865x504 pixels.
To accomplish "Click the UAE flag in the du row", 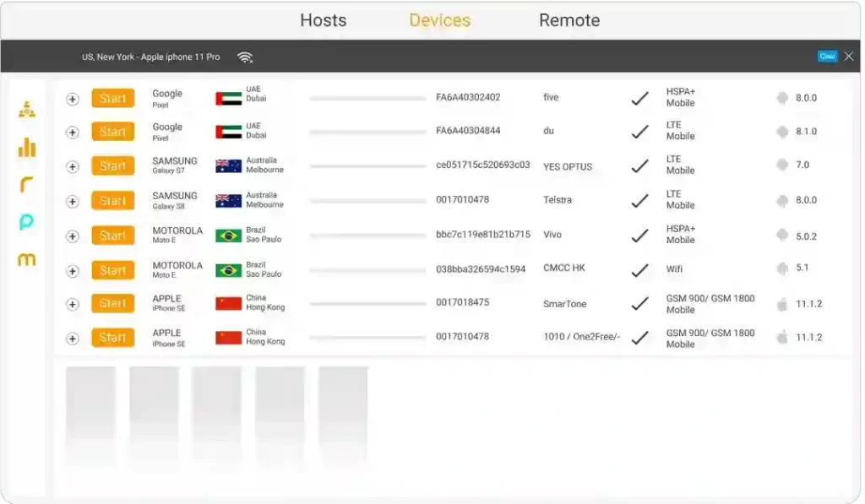I will pos(228,132).
